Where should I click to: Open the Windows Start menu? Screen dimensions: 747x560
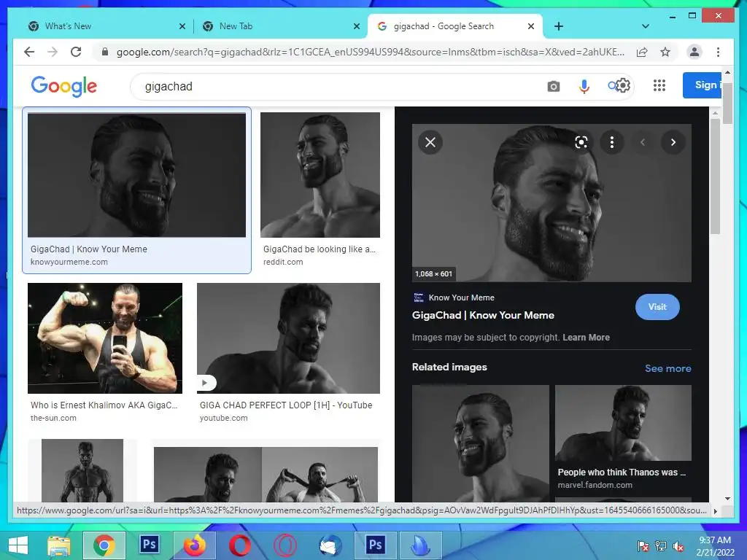click(18, 545)
